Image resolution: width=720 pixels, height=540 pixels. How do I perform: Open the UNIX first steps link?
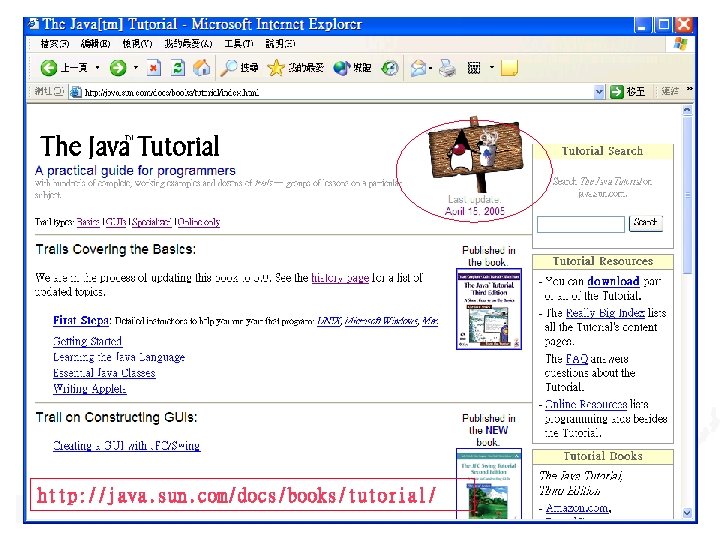coord(329,321)
